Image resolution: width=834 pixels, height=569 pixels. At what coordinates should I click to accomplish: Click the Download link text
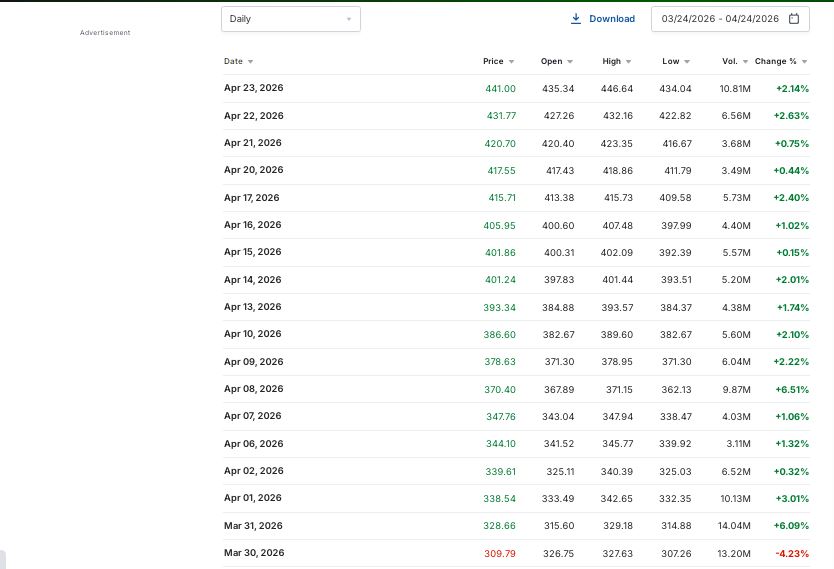(611, 19)
